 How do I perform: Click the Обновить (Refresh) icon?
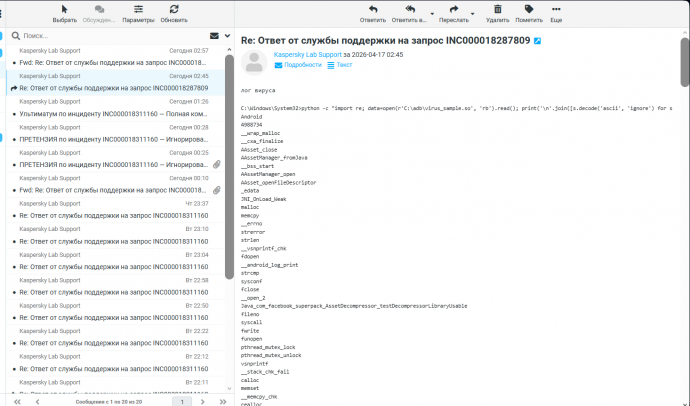click(x=173, y=9)
